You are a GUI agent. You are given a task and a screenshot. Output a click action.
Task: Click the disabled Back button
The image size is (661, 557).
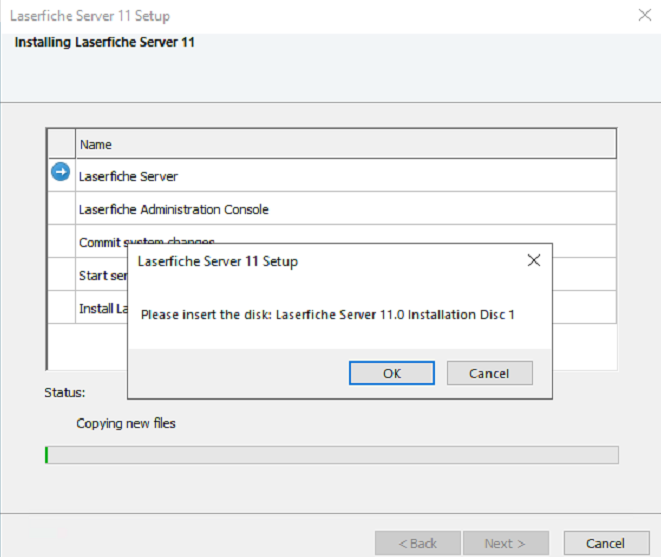coord(418,543)
